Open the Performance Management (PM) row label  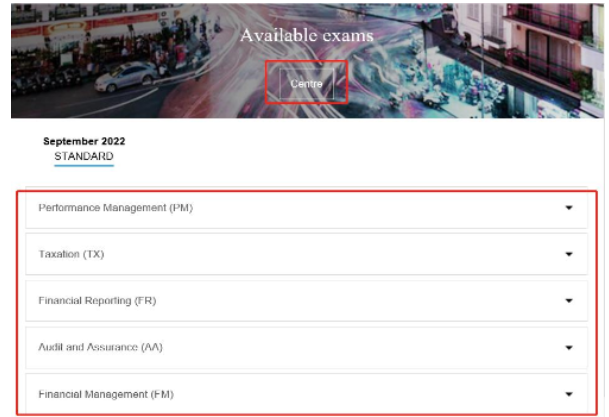click(x=115, y=208)
